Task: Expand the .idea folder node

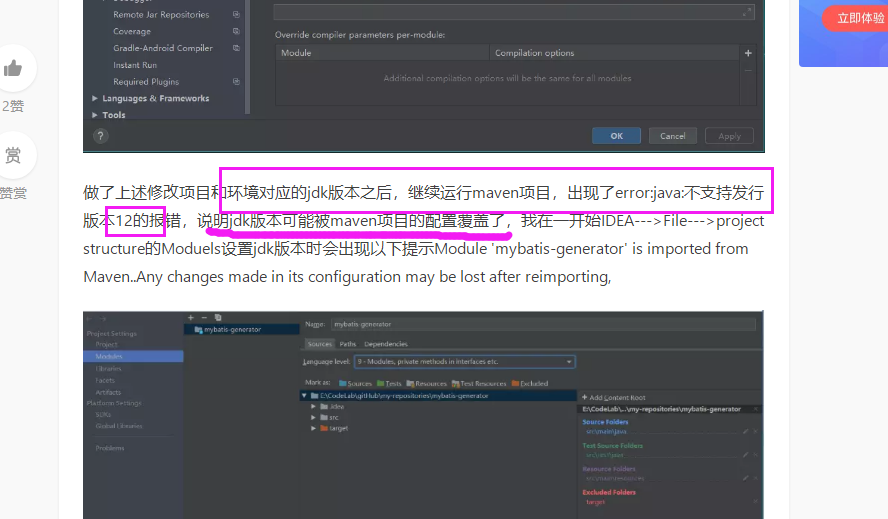Action: (x=313, y=406)
